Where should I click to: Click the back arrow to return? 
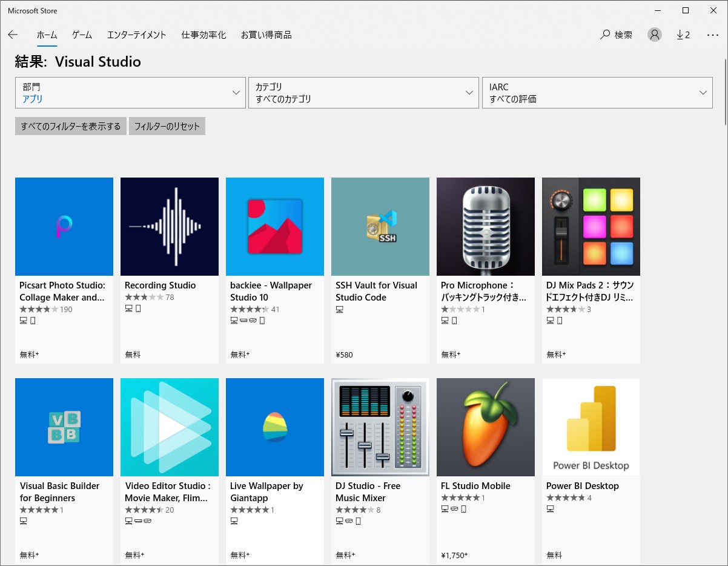pyautogui.click(x=13, y=35)
